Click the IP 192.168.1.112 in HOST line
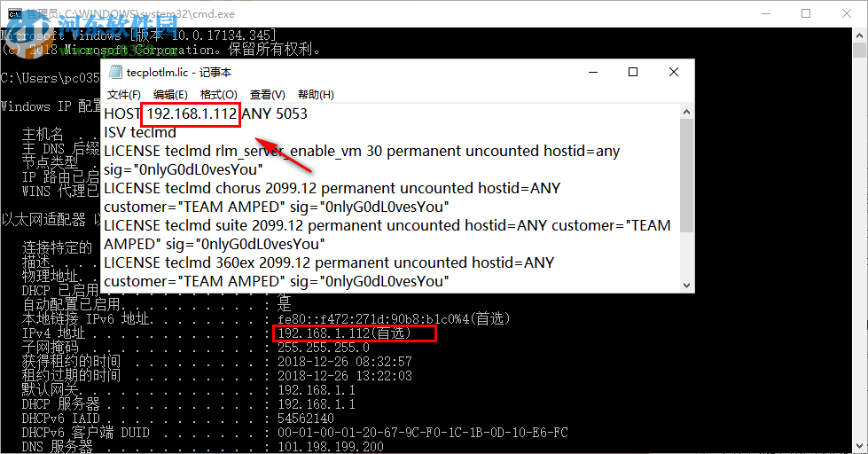The width and height of the screenshot is (868, 454). coord(192,114)
